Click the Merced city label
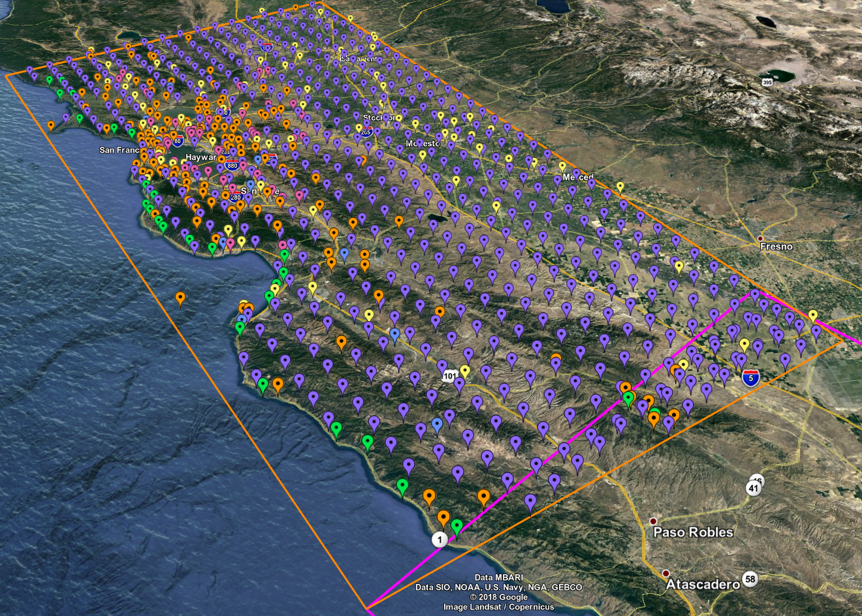The height and width of the screenshot is (616, 862). click(x=578, y=177)
